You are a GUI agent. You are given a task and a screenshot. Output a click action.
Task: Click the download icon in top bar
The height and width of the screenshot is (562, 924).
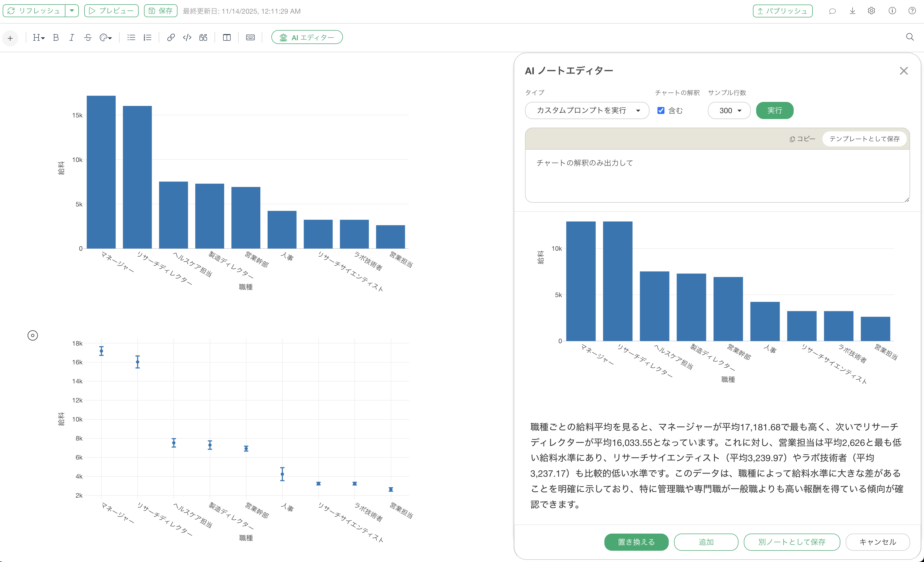point(852,11)
